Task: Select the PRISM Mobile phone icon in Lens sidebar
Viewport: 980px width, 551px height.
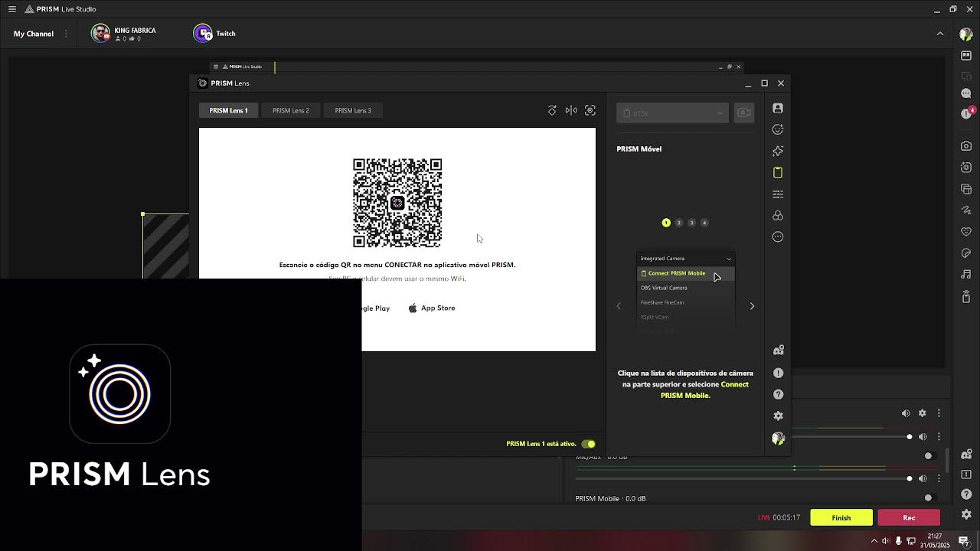Action: pyautogui.click(x=778, y=172)
